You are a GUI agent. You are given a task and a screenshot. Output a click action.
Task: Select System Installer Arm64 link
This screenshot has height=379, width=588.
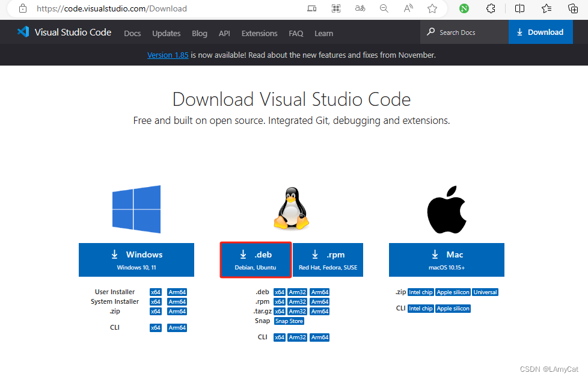tap(177, 302)
